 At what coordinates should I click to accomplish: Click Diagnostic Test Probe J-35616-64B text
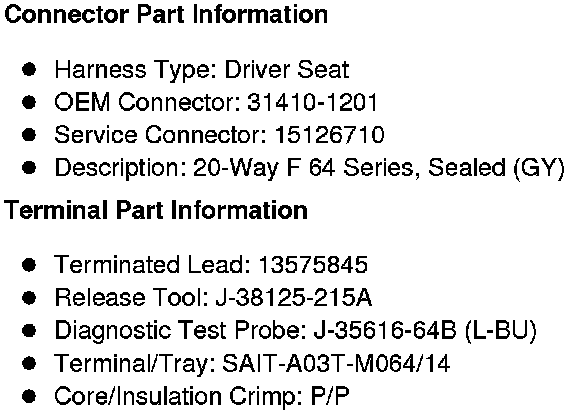(x=385, y=330)
